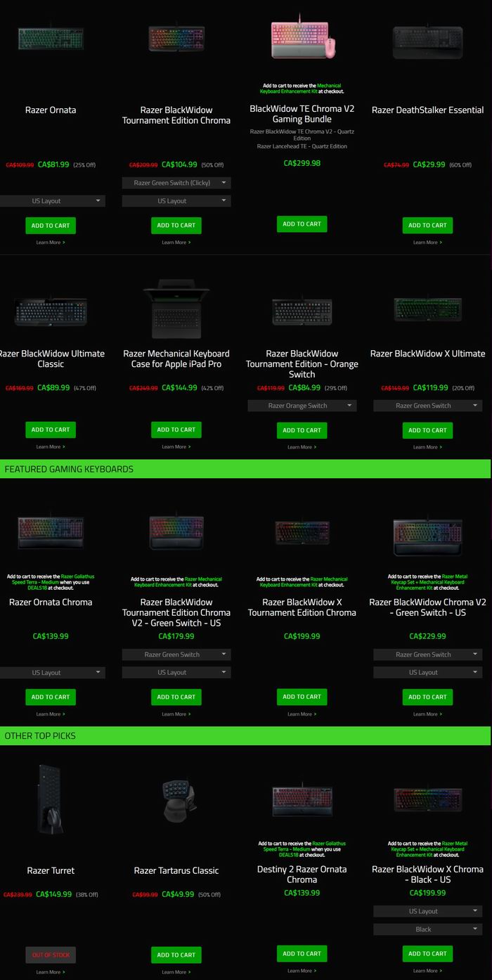This screenshot has height=980, width=492.
Task: Add Razer Tartarus Classic to cart
Action: 176,955
